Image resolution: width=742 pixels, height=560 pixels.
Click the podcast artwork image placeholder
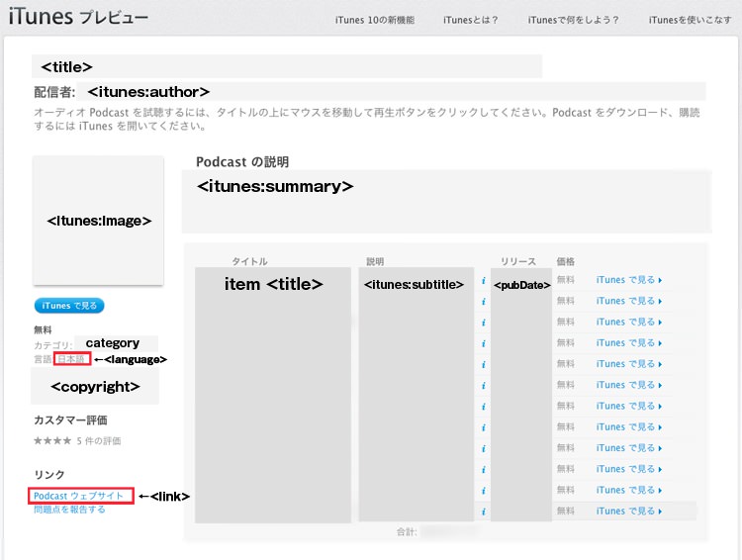[98, 221]
